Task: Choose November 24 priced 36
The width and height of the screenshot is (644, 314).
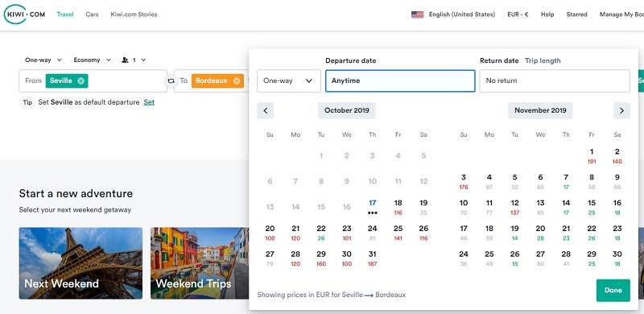Action: click(464, 258)
